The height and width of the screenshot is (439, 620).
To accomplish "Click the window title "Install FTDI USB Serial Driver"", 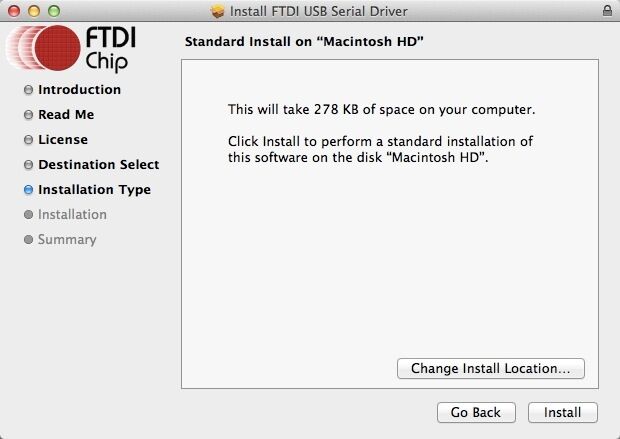I will tap(319, 11).
